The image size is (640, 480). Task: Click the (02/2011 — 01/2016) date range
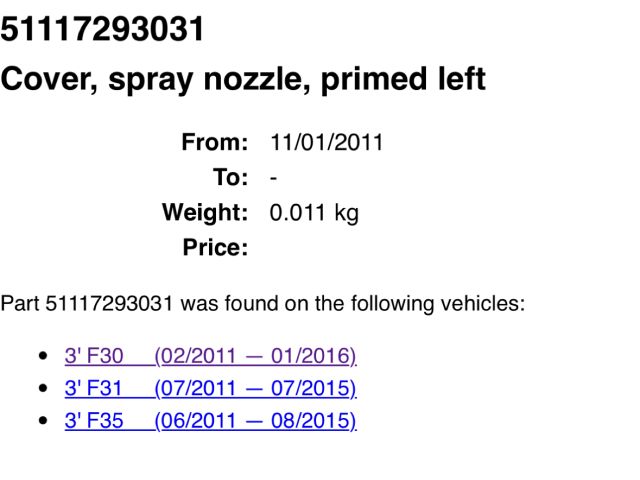click(x=255, y=356)
